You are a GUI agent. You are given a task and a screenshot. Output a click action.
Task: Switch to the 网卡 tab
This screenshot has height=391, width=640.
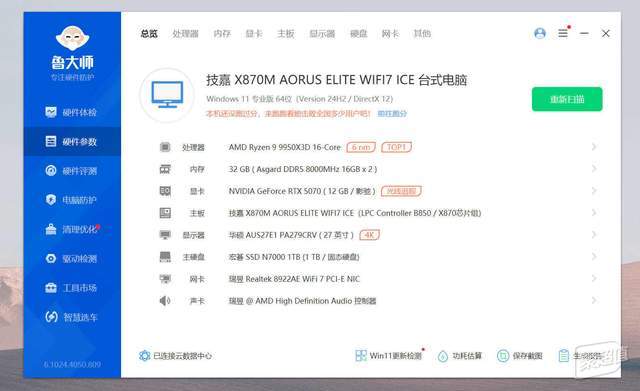390,33
